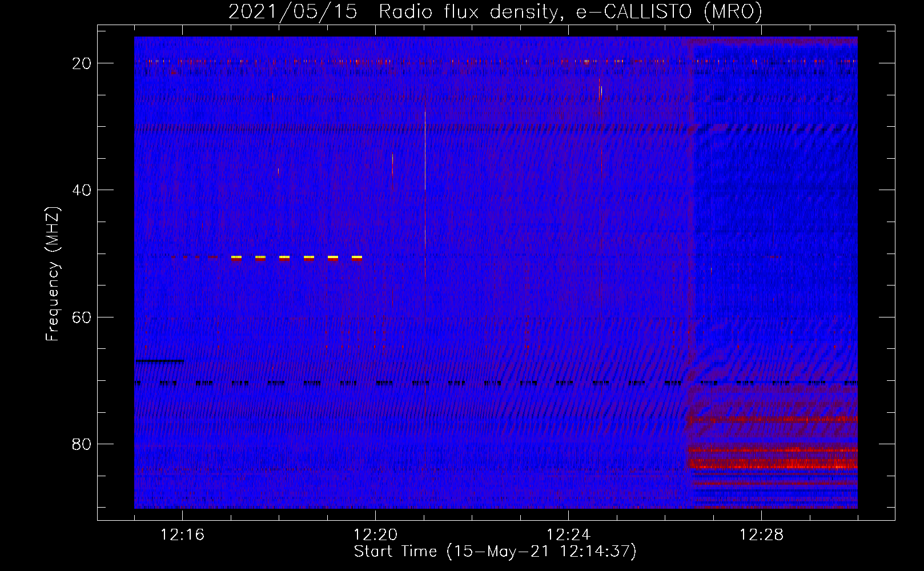Click the 20 MHz frequency tick label
Screen dimensions: 924x571
point(82,63)
